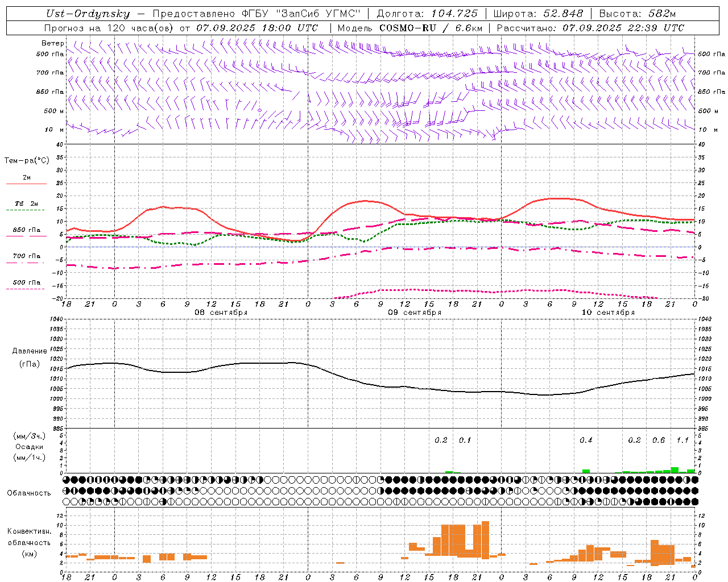Click the Рассчитано: 07.09.2025 22:39 UTC text
The width and height of the screenshot is (728, 582).
tap(590, 28)
